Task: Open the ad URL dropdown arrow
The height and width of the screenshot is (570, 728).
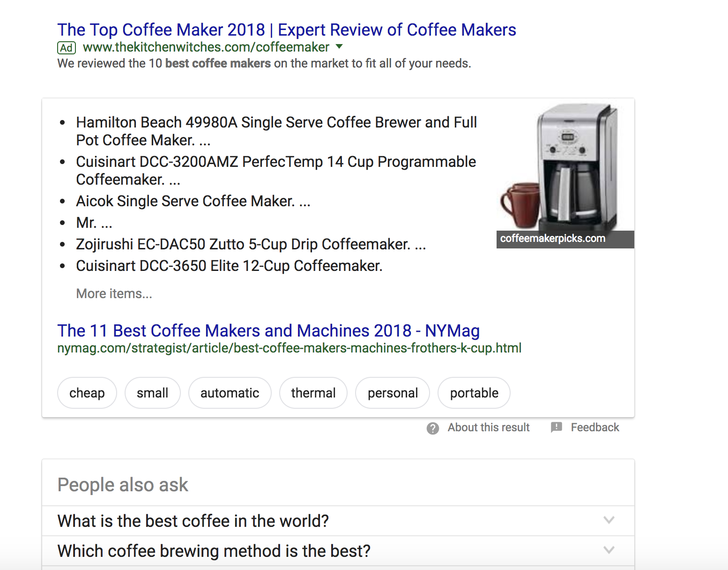Action: pos(340,47)
